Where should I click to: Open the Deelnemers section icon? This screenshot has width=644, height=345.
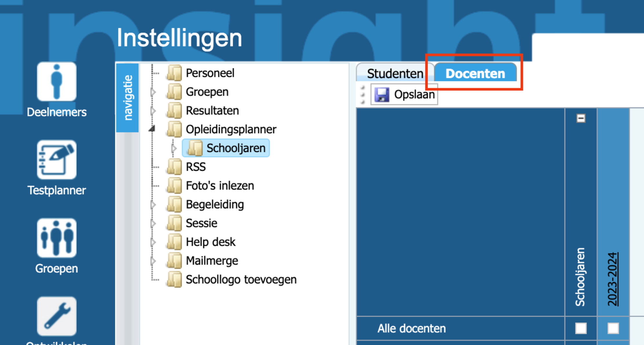pos(57,82)
